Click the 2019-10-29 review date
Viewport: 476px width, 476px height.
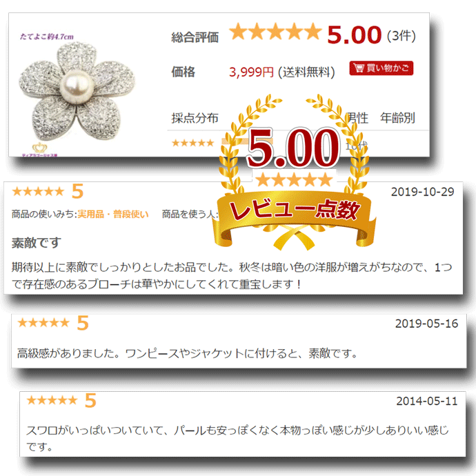tap(422, 192)
